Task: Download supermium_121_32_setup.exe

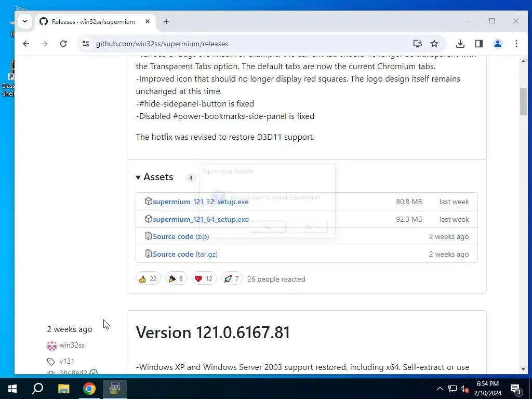Action: tap(201, 202)
